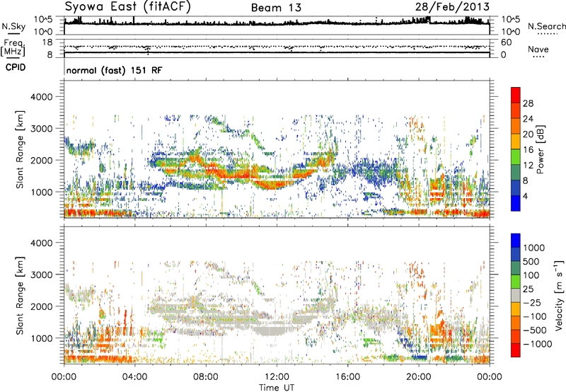Click the 'N.Sky' legend label
This screenshot has width=566, height=392.
click(x=13, y=27)
